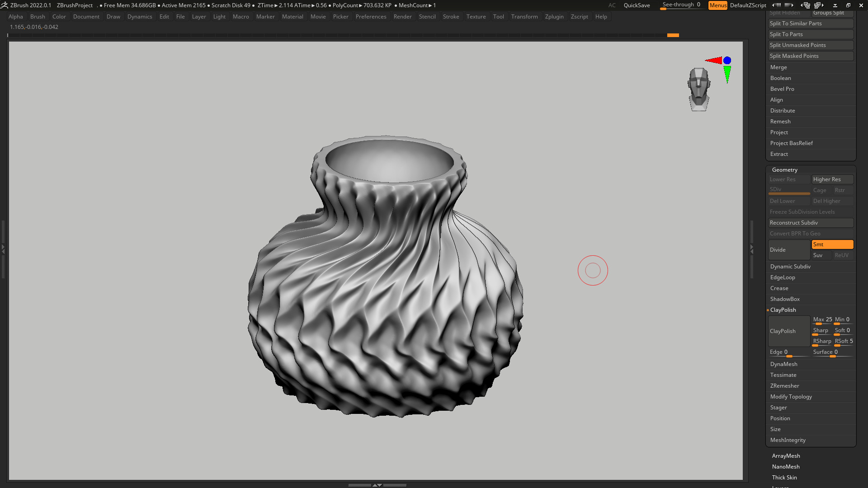Expand the EdgeLoop section
Viewport: 868px width, 488px height.
[783, 277]
